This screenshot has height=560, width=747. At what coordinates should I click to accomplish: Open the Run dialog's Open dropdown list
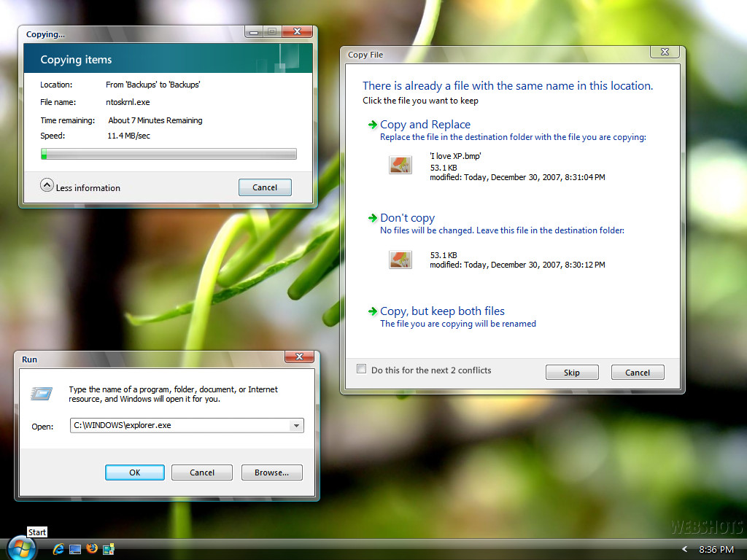(x=297, y=425)
